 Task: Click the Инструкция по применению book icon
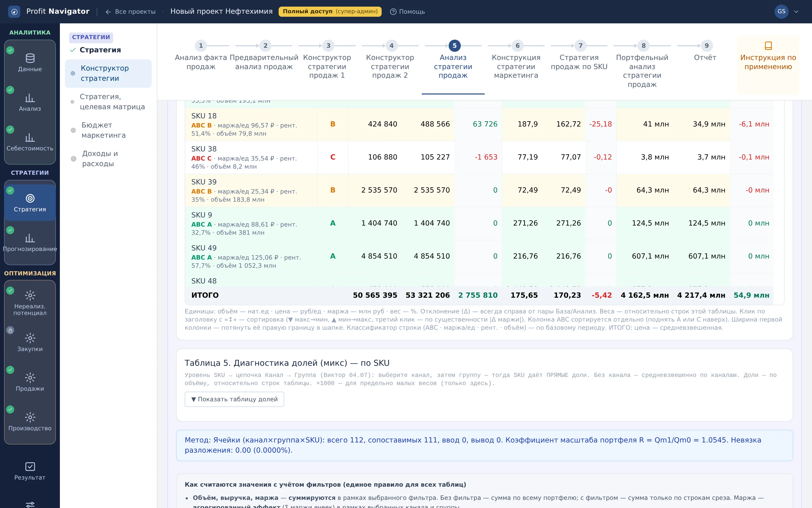point(768,45)
